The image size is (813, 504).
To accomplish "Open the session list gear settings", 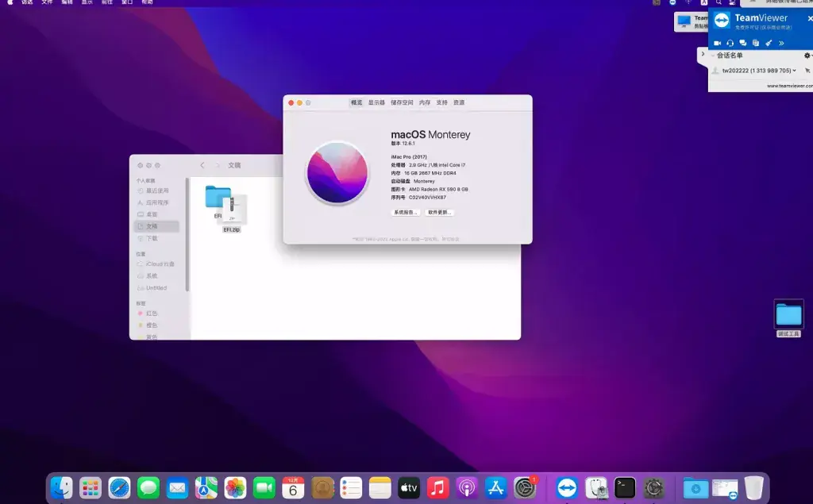I will click(807, 56).
